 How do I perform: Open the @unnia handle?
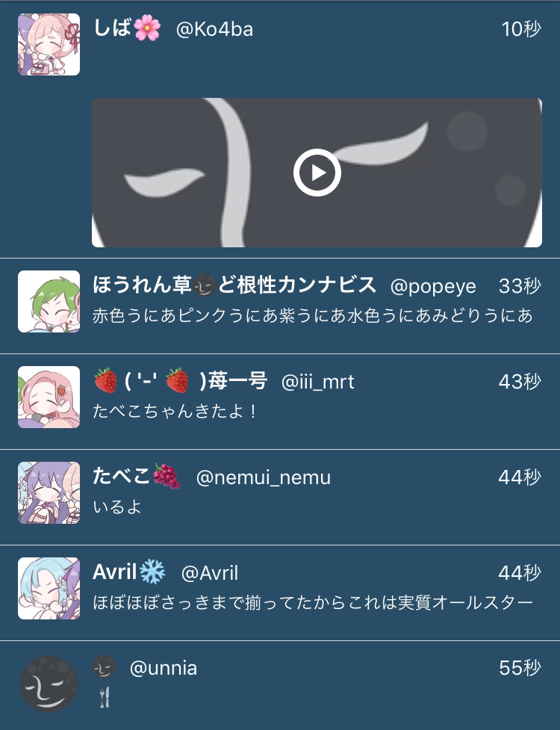[164, 669]
